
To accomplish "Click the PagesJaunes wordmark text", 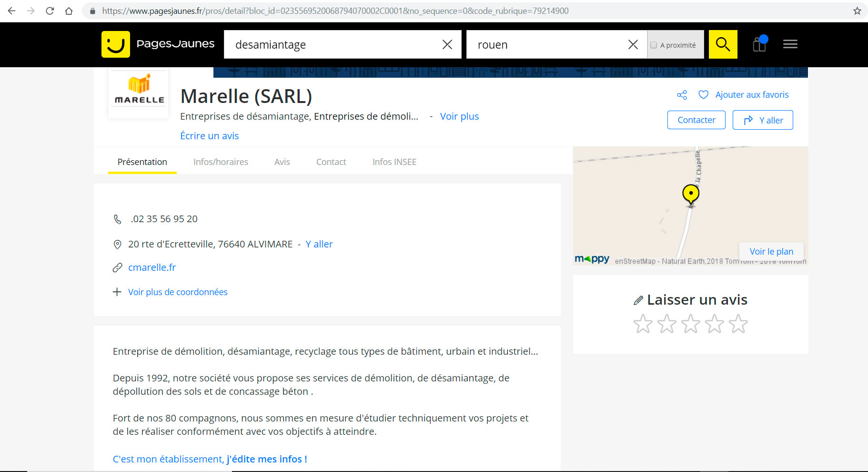I will [x=175, y=44].
